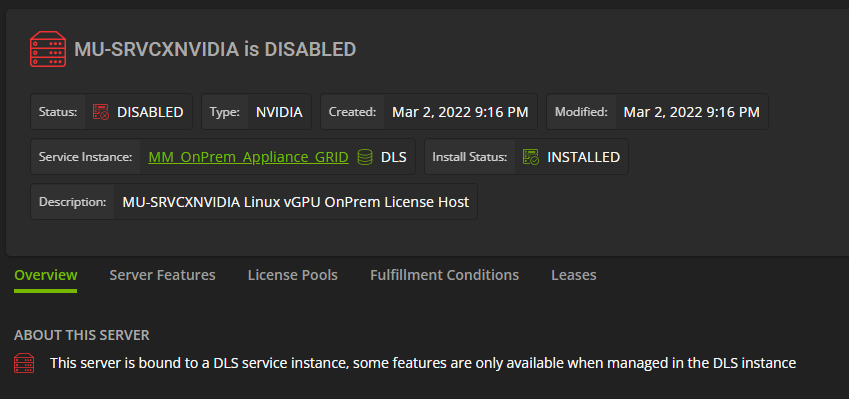This screenshot has height=399, width=849.
Task: Click the About This Server heading
Action: pos(82,335)
